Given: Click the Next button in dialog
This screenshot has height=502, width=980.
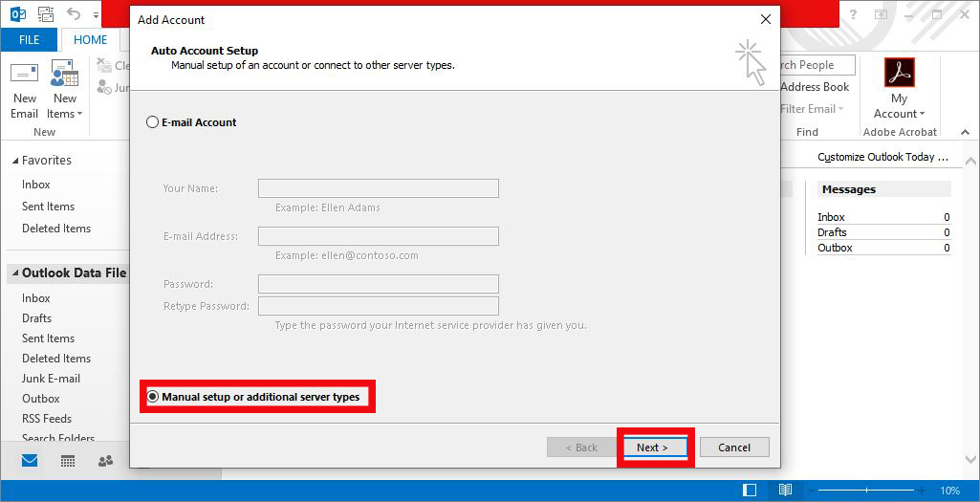Looking at the screenshot, I should click(x=652, y=447).
